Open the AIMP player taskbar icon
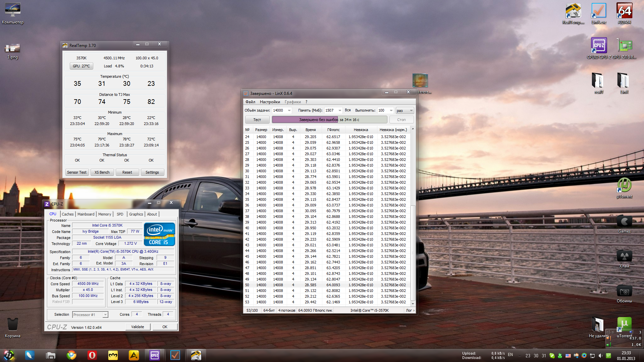The image size is (644, 362). (134, 355)
